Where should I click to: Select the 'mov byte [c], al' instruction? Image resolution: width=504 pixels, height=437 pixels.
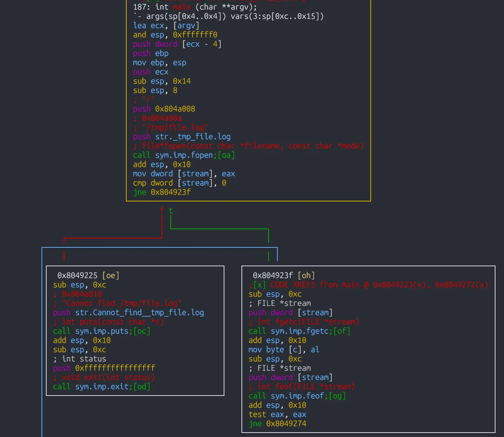pyautogui.click(x=284, y=350)
